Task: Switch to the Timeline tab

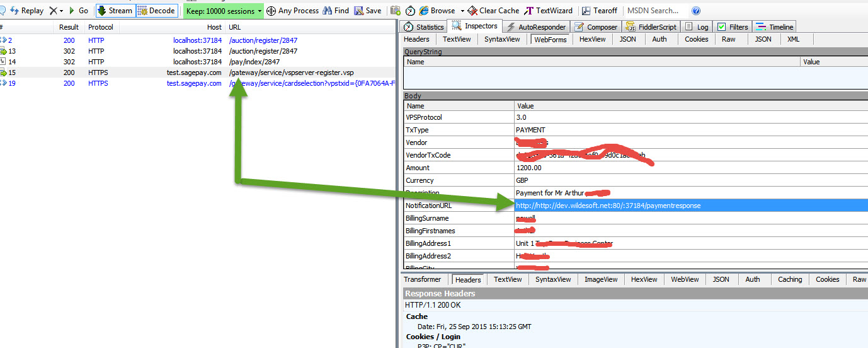Action: click(775, 26)
